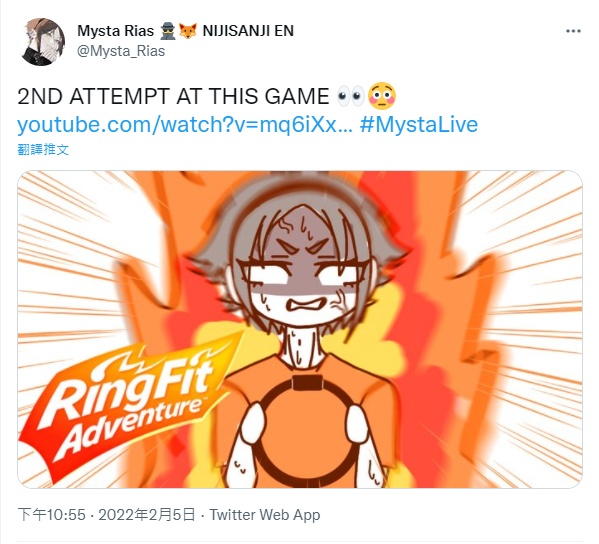The height and width of the screenshot is (544, 599).
Task: Click 翻譯推文 to translate the tweet
Action: tap(43, 149)
